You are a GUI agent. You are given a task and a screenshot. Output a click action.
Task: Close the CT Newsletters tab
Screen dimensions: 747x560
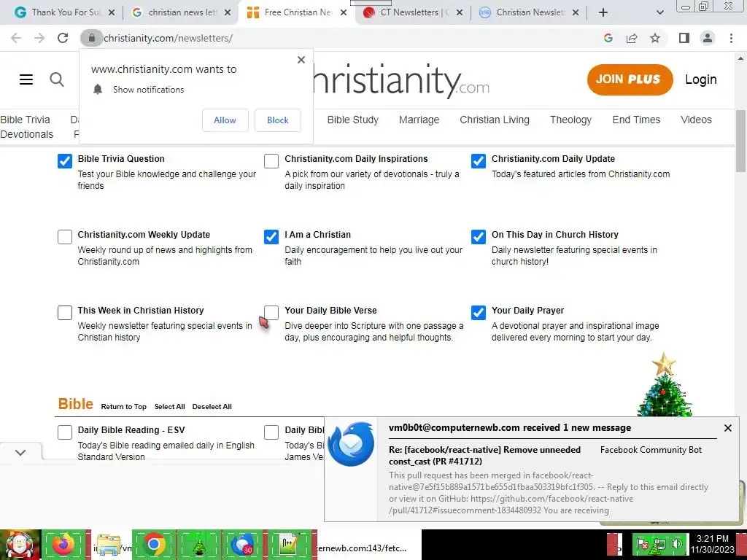(x=460, y=13)
